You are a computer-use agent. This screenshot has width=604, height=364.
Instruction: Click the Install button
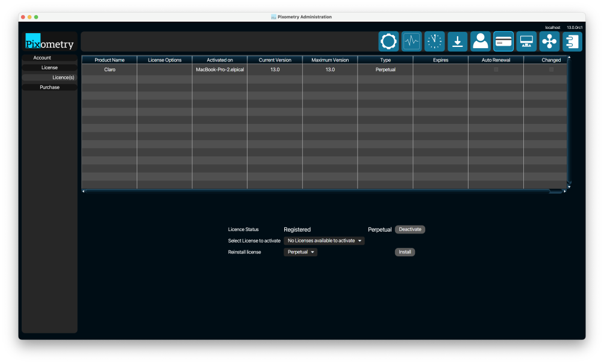coord(405,252)
